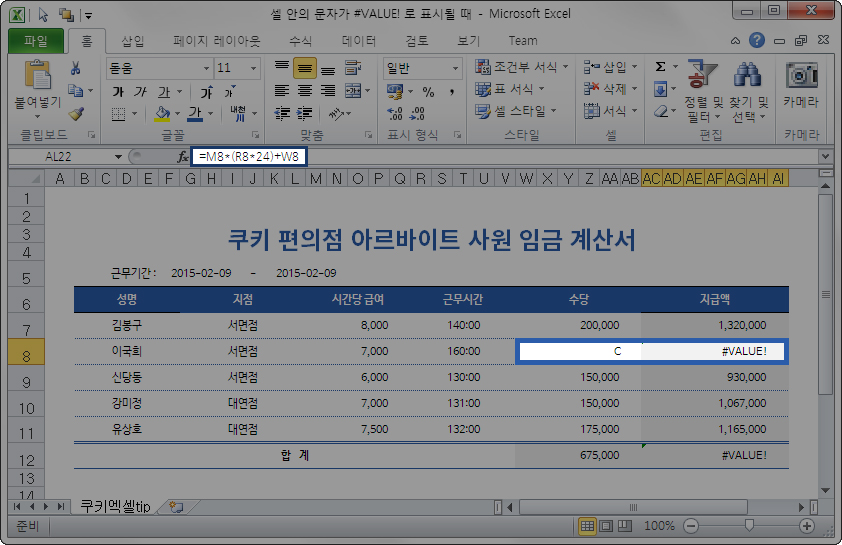Open the font name dropdown
The height and width of the screenshot is (545, 842).
(206, 68)
